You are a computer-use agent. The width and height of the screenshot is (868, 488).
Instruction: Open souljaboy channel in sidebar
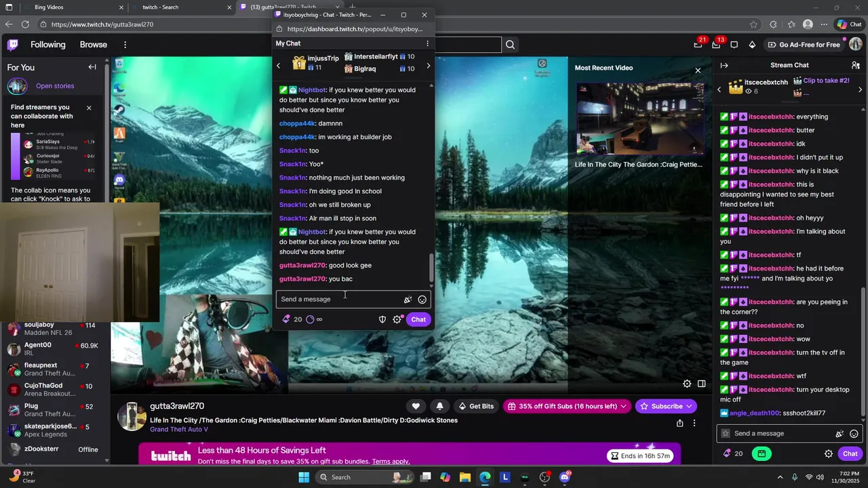pyautogui.click(x=53, y=329)
